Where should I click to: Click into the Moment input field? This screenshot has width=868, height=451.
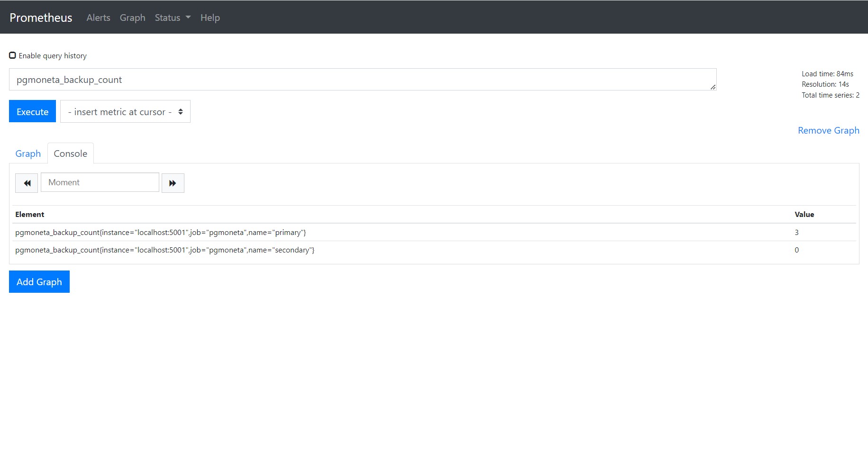pyautogui.click(x=100, y=182)
